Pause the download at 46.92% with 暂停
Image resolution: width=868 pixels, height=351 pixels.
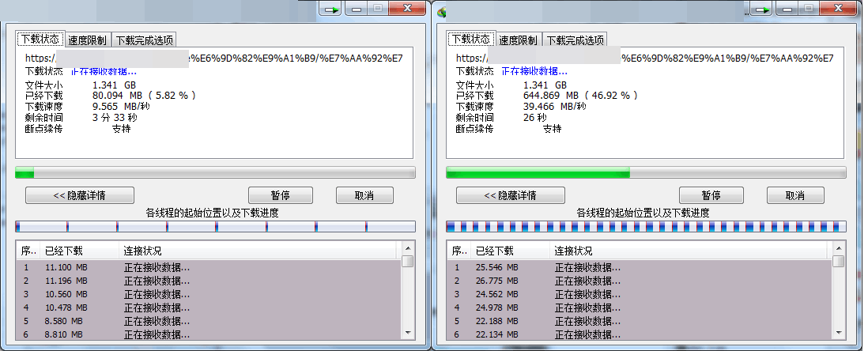[711, 195]
